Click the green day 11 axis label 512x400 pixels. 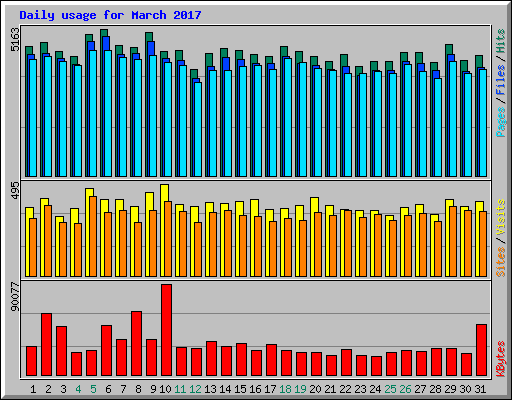coord(180,389)
